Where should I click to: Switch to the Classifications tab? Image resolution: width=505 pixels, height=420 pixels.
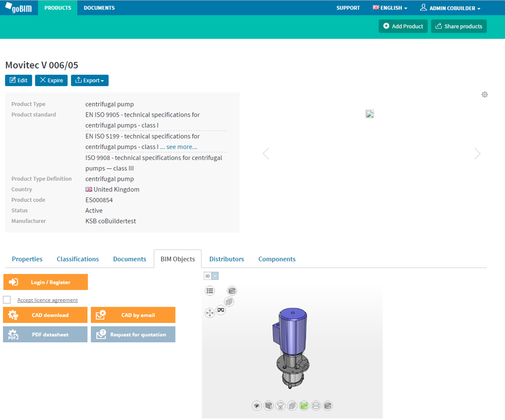click(78, 259)
